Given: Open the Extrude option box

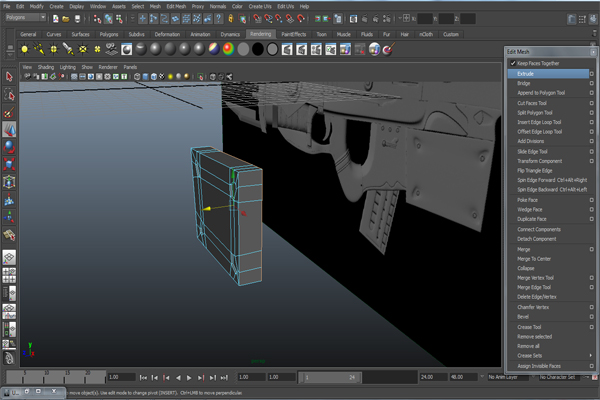Looking at the screenshot, I should [x=592, y=73].
